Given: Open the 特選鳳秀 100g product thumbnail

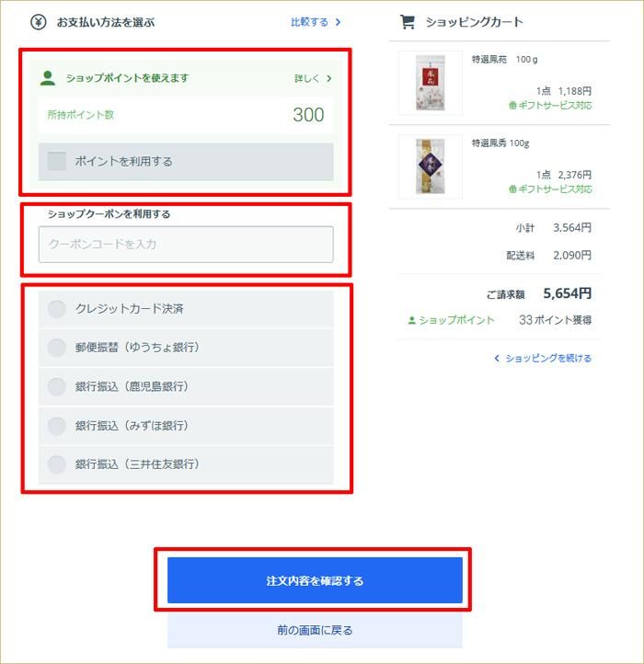Looking at the screenshot, I should click(x=430, y=166).
